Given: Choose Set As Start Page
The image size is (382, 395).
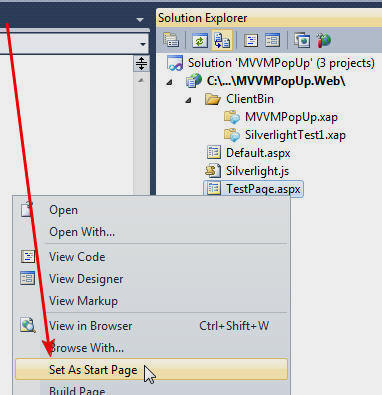Looking at the screenshot, I should (x=151, y=370).
